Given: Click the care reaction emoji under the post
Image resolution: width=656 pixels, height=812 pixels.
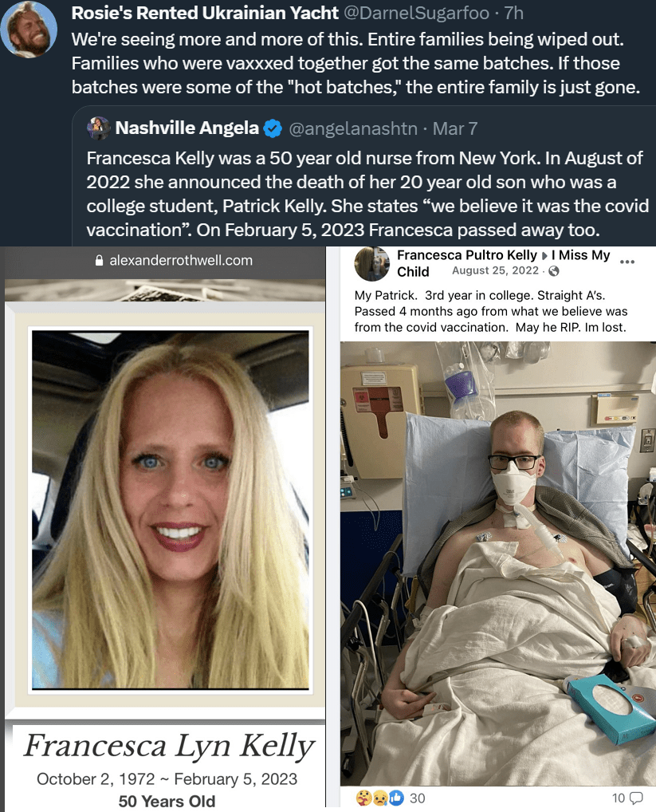Looking at the screenshot, I should tap(364, 798).
